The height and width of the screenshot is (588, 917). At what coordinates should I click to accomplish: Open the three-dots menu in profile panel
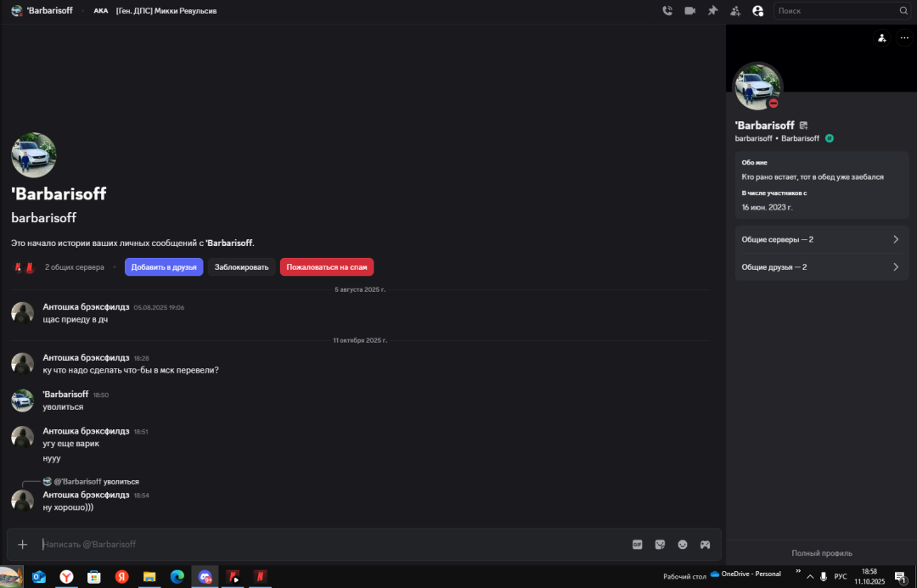click(903, 37)
